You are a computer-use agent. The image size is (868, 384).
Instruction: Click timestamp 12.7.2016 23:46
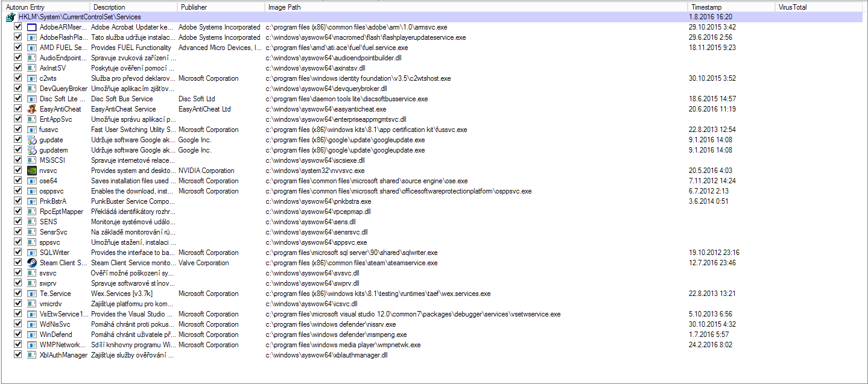[711, 263]
